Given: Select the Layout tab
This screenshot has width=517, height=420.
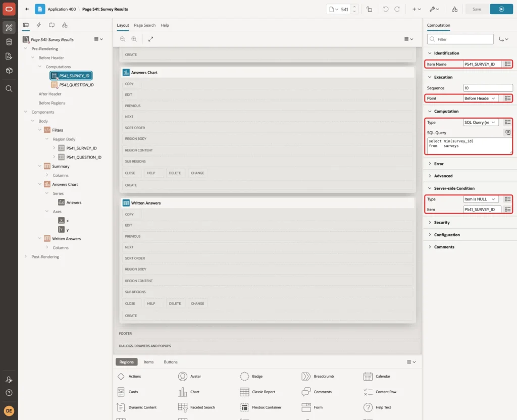Looking at the screenshot, I should [123, 25].
